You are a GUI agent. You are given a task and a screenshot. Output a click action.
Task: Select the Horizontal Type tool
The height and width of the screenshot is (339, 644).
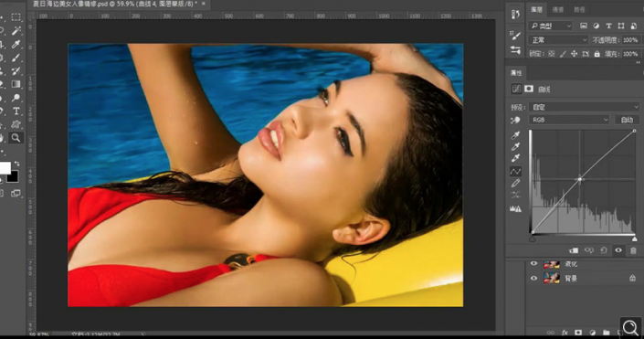pyautogui.click(x=16, y=111)
